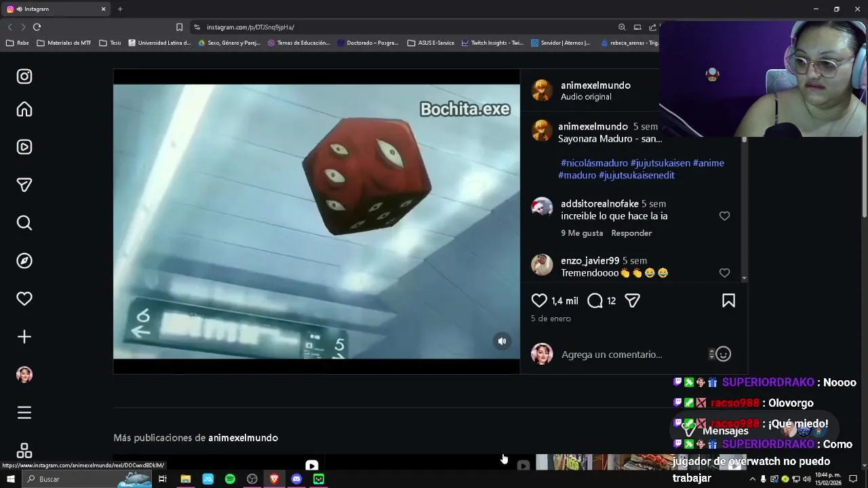868x488 pixels.
Task: Open 'ASUS E-Service' bookmarks folder
Action: point(431,43)
